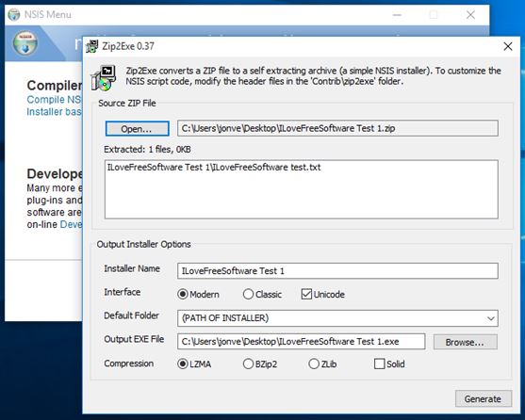Click the Extracted: 1 files, 0KB status text
Screen dimensions: 525x420
coord(147,150)
